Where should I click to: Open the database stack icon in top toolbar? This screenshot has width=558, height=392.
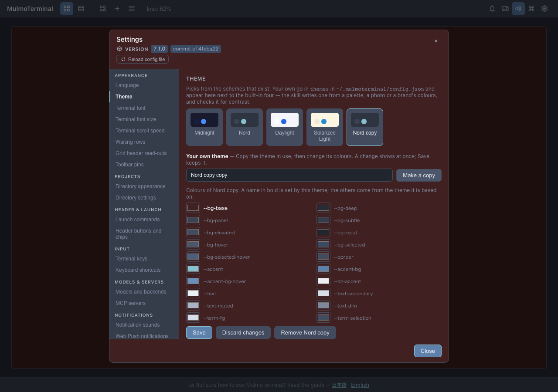pyautogui.click(x=81, y=9)
